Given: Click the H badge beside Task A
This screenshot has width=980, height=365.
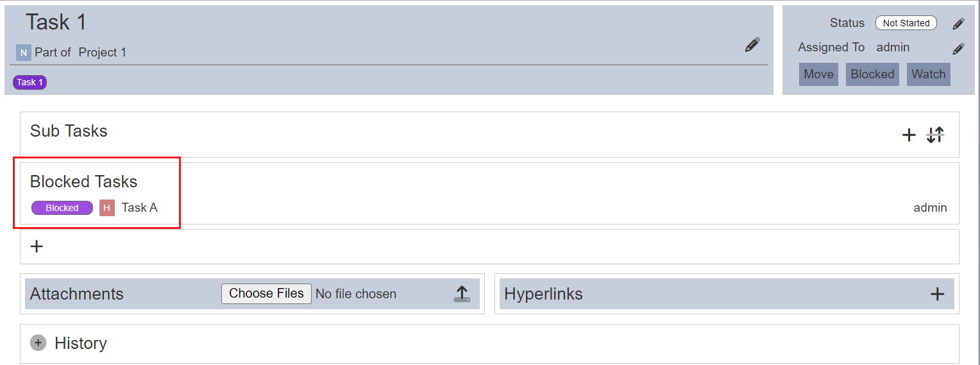Looking at the screenshot, I should 107,208.
